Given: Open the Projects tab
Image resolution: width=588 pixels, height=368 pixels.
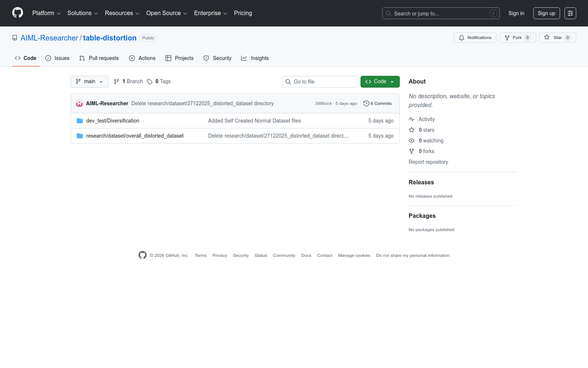Looking at the screenshot, I should click(179, 58).
